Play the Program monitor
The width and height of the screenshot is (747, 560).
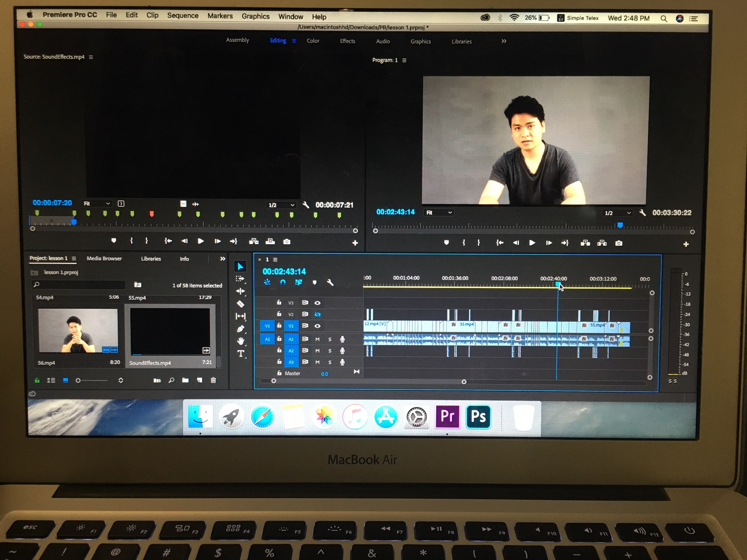pyautogui.click(x=532, y=243)
